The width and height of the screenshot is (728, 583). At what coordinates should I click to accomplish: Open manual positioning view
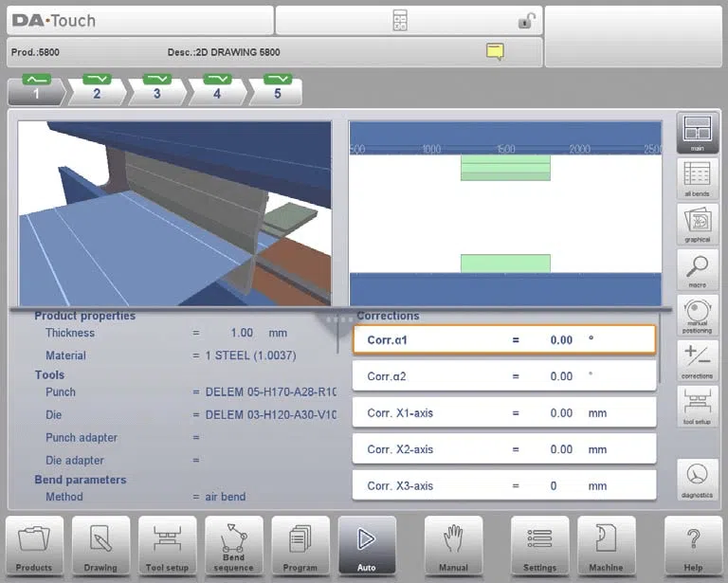(698, 315)
